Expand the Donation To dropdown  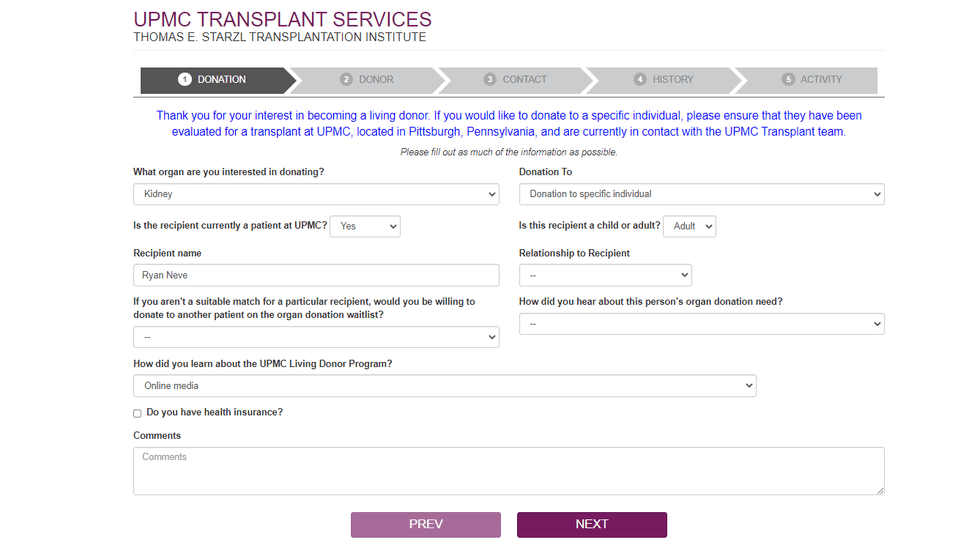[x=701, y=194]
